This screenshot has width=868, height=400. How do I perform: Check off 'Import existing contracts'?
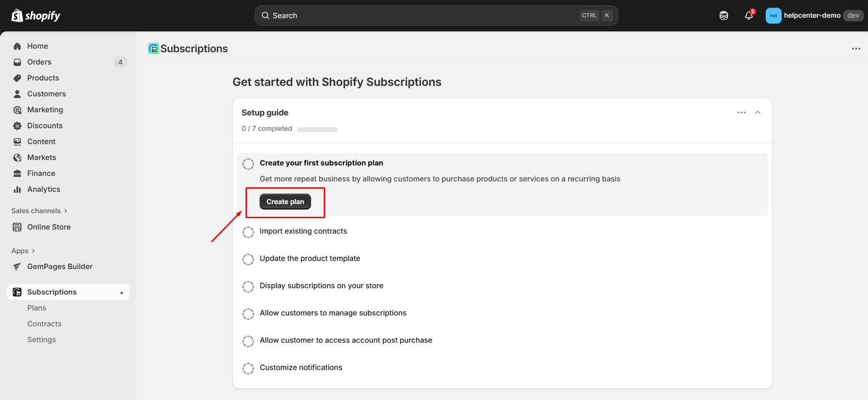click(x=248, y=232)
